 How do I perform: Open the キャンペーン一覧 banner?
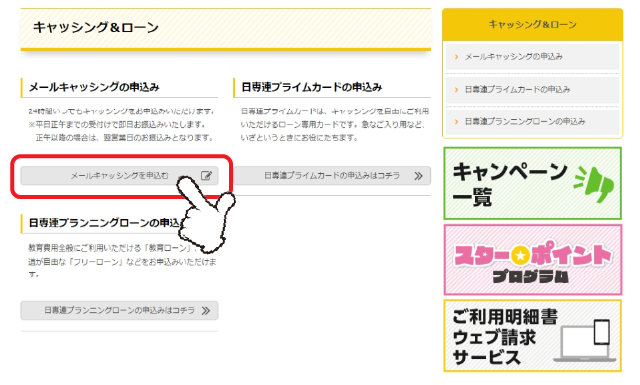(533, 183)
